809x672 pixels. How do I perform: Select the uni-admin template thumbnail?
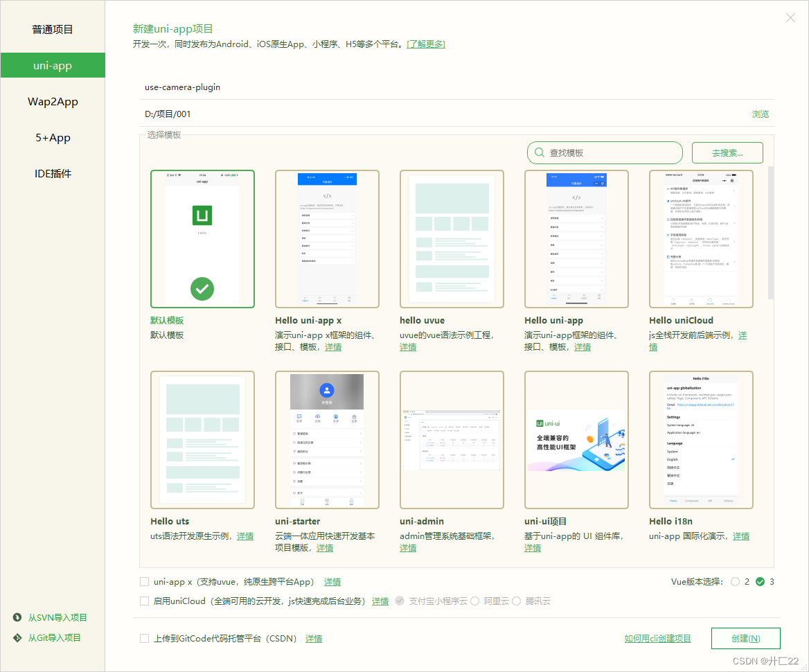click(x=452, y=440)
